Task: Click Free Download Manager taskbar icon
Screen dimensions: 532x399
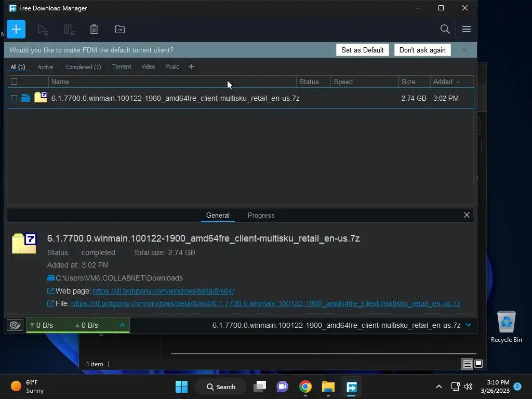Action: (x=352, y=387)
